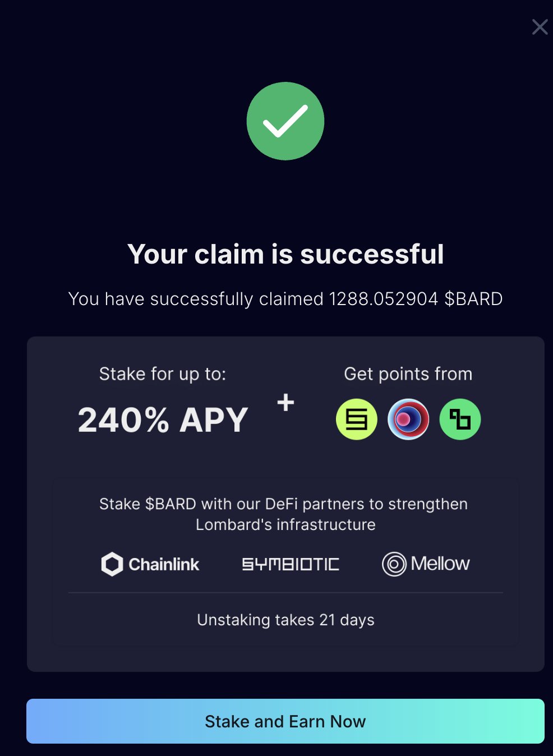553x756 pixels.
Task: Click the Chainlink wordmark text
Action: coord(164,564)
